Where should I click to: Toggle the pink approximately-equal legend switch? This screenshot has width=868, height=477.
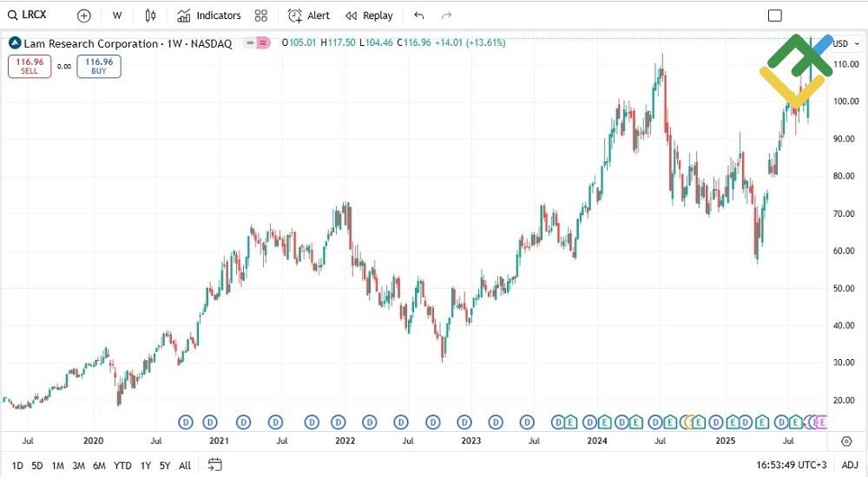(264, 42)
